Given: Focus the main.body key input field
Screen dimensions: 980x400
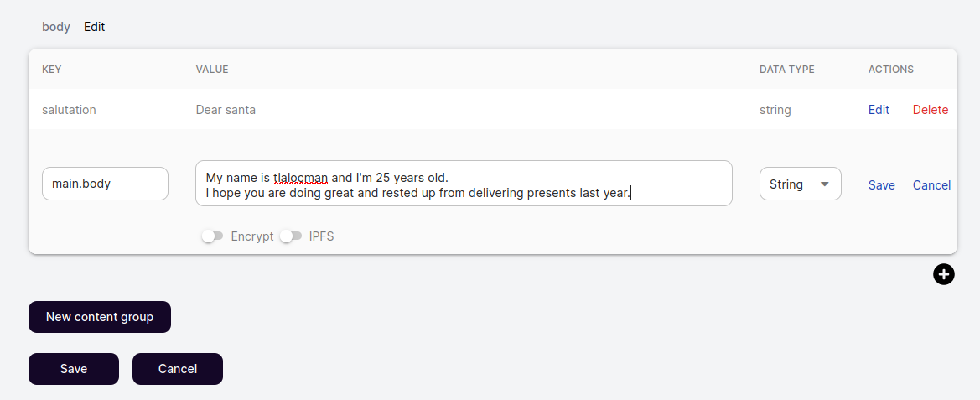Looking at the screenshot, I should (x=105, y=184).
